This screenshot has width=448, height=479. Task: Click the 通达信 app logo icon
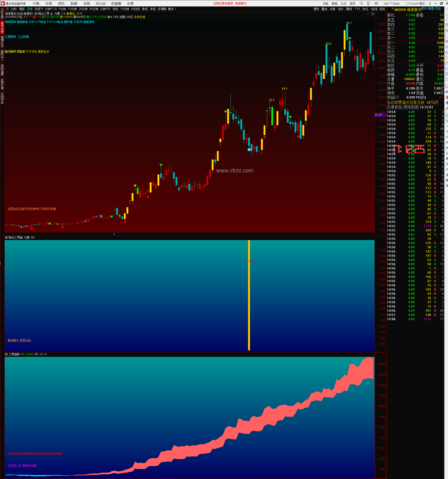tap(3, 3)
